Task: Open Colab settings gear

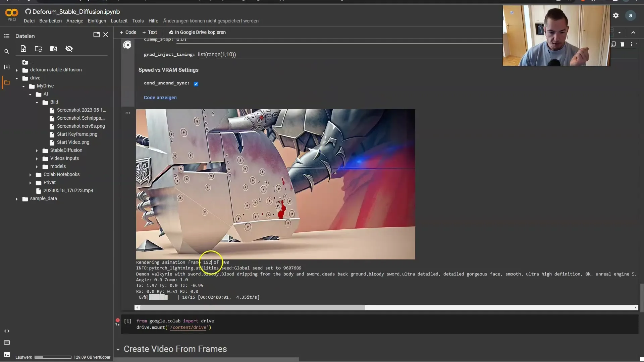Action: coord(616,15)
